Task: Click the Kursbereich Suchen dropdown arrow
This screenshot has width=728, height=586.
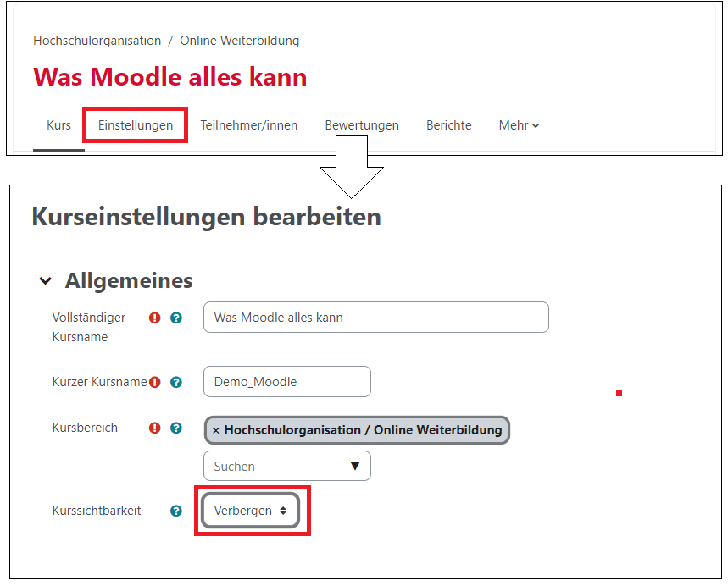Action: point(355,466)
